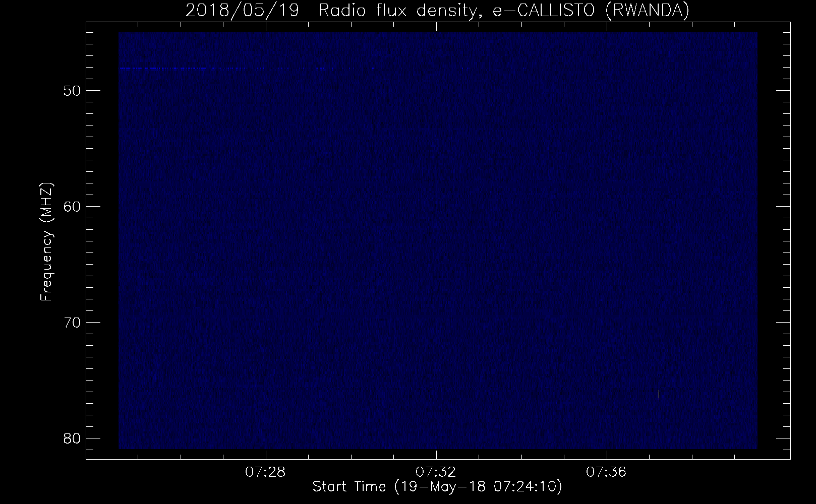Select the 07:28 time tick label

tap(265, 472)
